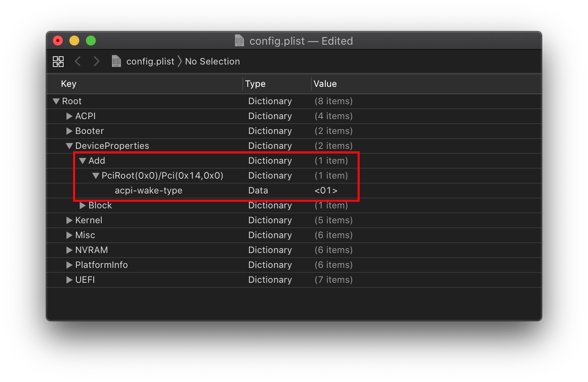
Task: Collapse the DeviceProperties dictionary
Action: tap(69, 146)
